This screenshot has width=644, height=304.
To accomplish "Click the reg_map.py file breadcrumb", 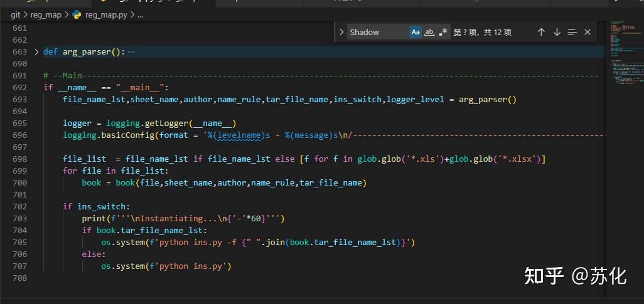I will point(107,14).
